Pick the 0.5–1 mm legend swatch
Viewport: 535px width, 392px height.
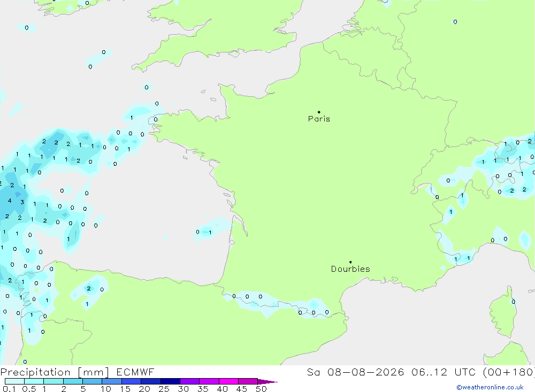point(34,381)
